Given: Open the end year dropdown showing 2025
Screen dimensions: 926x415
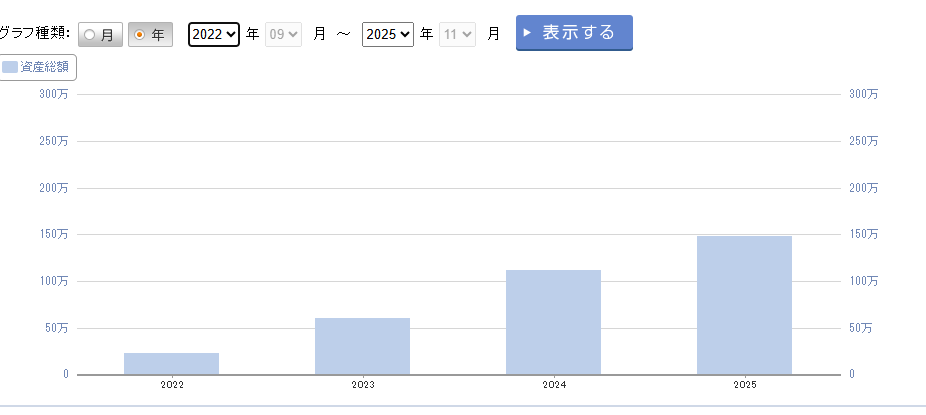Looking at the screenshot, I should pos(388,34).
